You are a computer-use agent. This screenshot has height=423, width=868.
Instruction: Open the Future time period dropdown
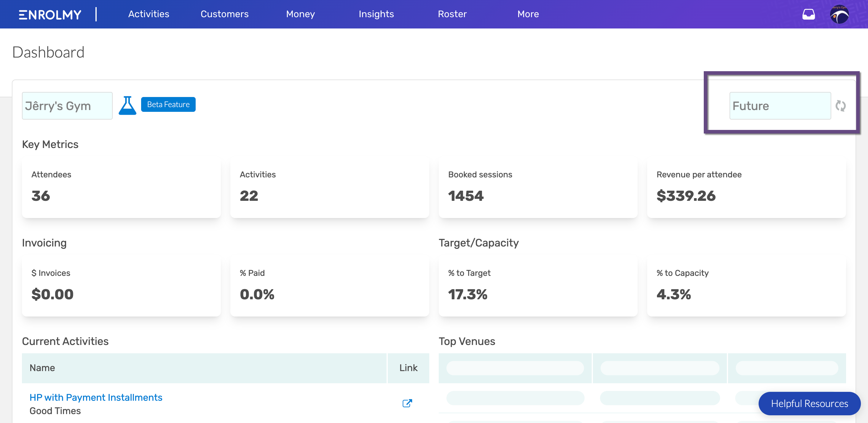[780, 106]
